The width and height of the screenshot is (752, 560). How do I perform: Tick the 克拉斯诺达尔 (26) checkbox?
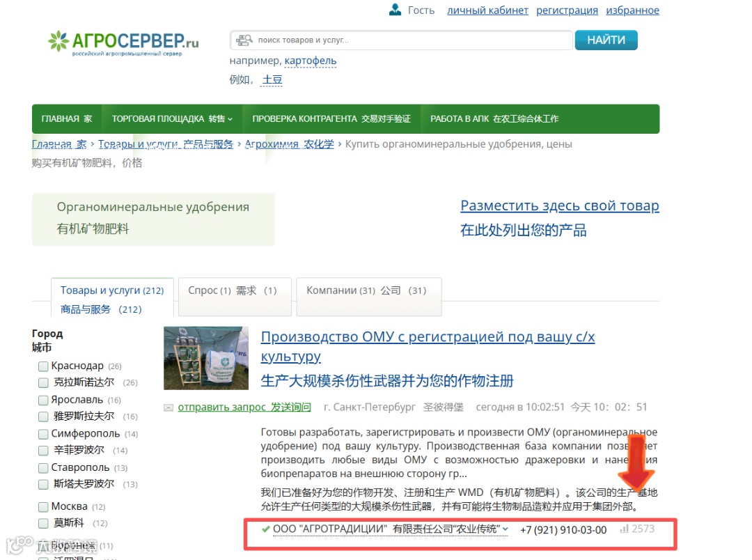43,383
